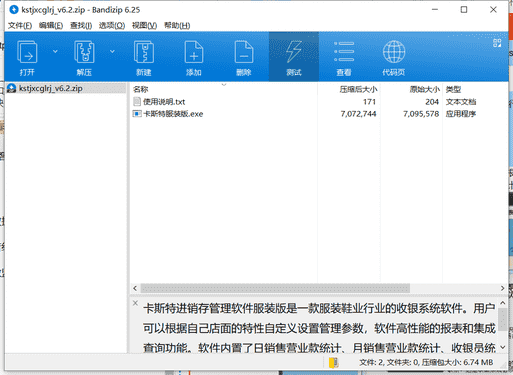
Task: Select the file 卡斯特服装版.exe
Action: [x=173, y=114]
